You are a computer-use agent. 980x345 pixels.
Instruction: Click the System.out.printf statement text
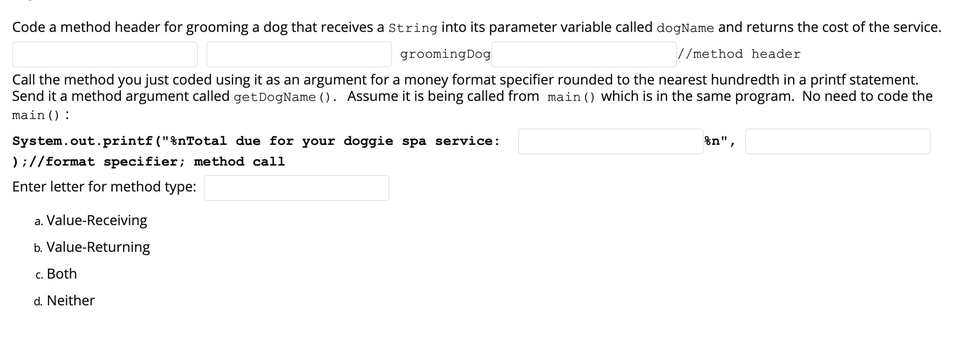(255, 141)
